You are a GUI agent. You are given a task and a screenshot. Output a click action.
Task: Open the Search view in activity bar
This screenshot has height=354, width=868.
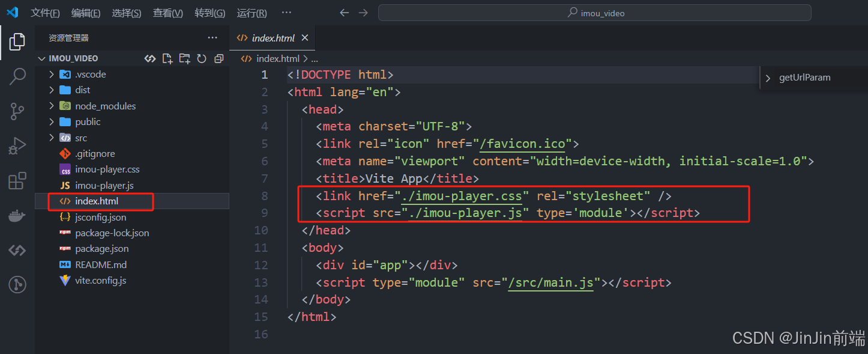pyautogui.click(x=17, y=76)
